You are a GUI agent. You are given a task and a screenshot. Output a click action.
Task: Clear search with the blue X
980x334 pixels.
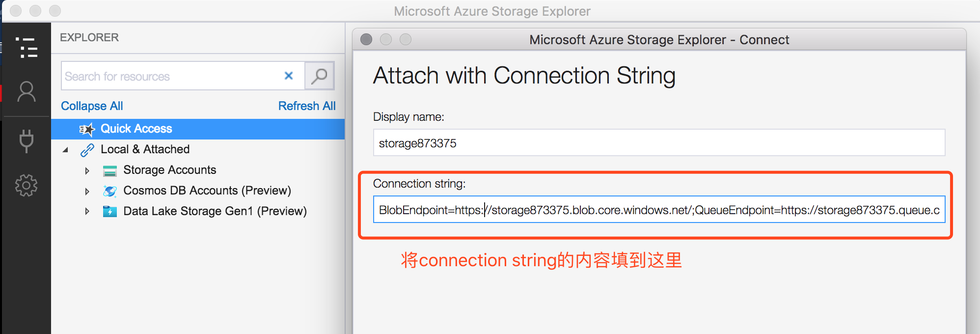coord(289,76)
